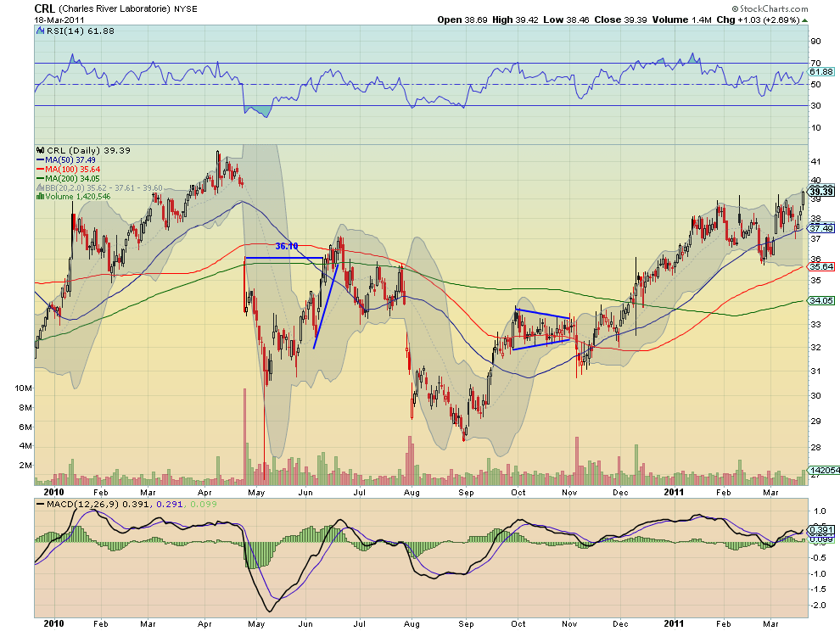Click the 'Open 38.69' value
The width and height of the screenshot is (840, 631).
pos(462,20)
